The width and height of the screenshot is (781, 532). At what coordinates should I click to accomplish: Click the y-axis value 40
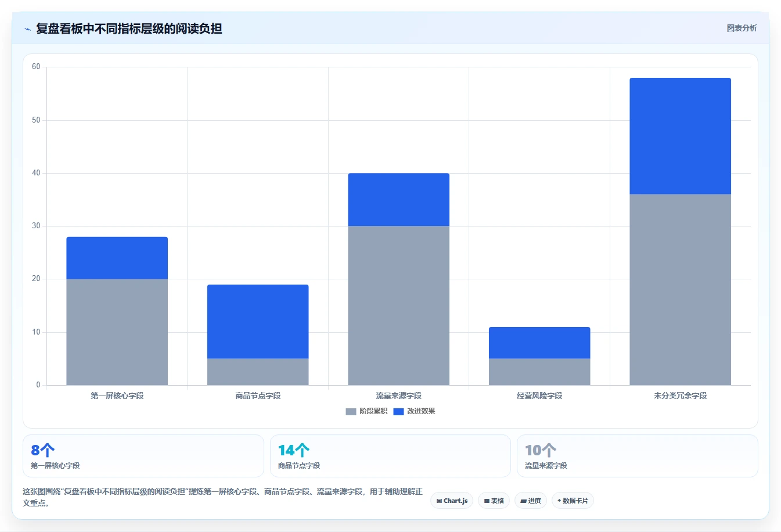pos(36,173)
